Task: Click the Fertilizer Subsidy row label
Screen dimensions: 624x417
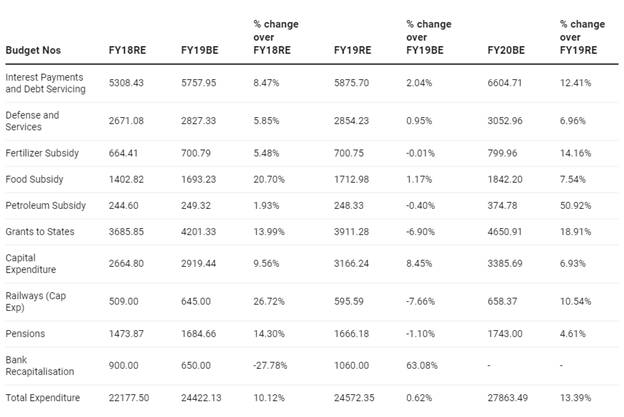Action: (x=42, y=153)
